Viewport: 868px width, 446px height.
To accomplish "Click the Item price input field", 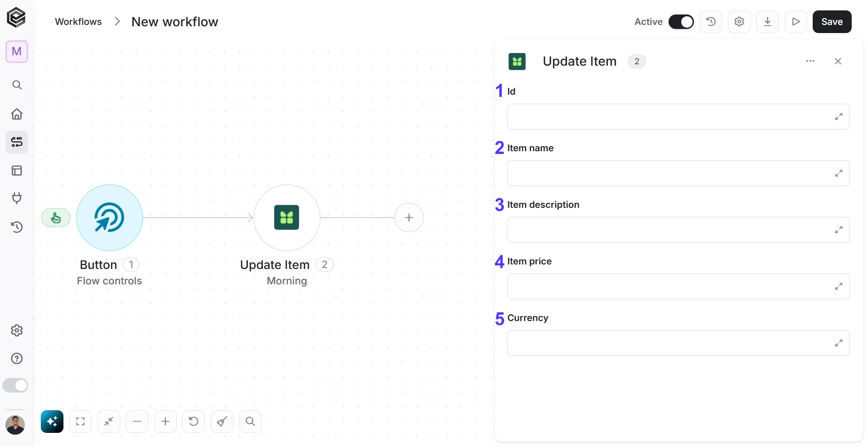I will point(678,286).
